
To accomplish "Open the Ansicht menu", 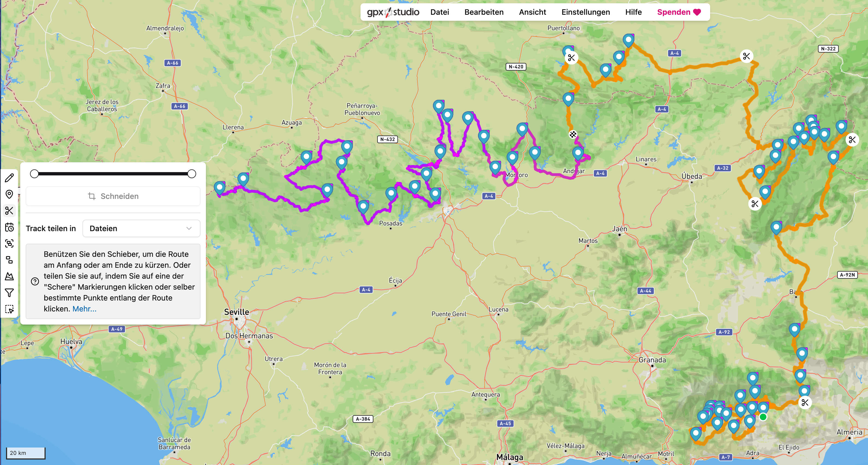I will point(532,12).
